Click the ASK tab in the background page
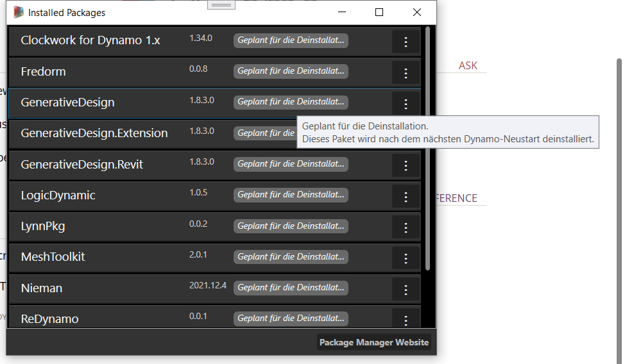 tap(468, 66)
